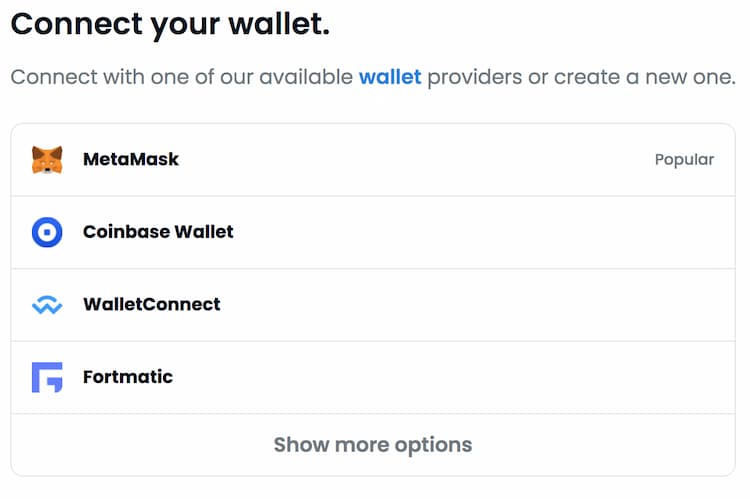The image size is (750, 499).
Task: Click blank area of Fortmatic row
Action: coord(454,377)
